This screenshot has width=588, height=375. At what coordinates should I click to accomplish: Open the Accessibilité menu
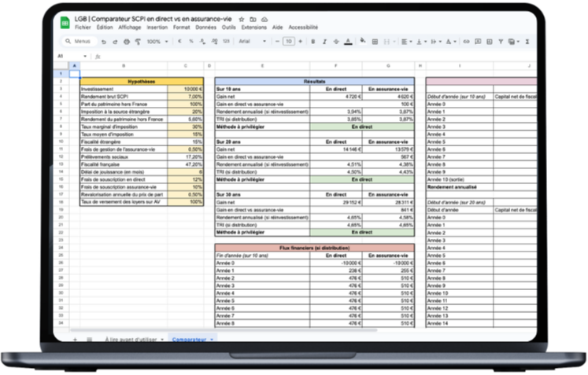pos(303,28)
